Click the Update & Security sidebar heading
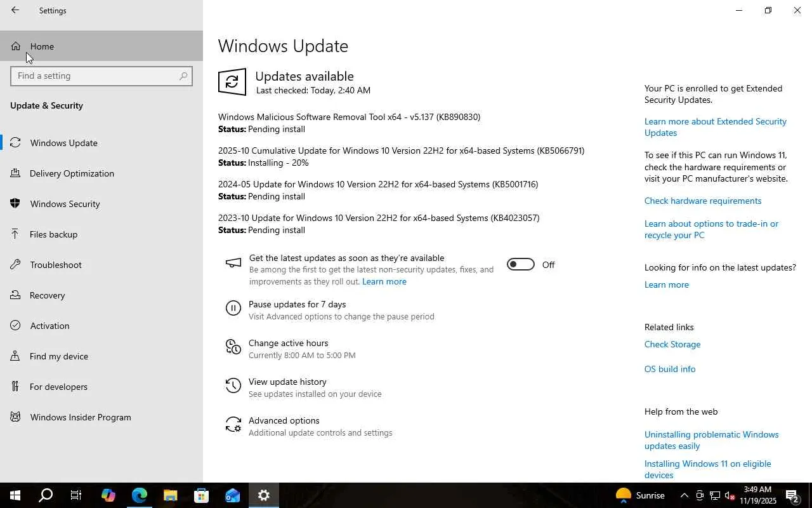This screenshot has width=812, height=508. pyautogui.click(x=46, y=105)
